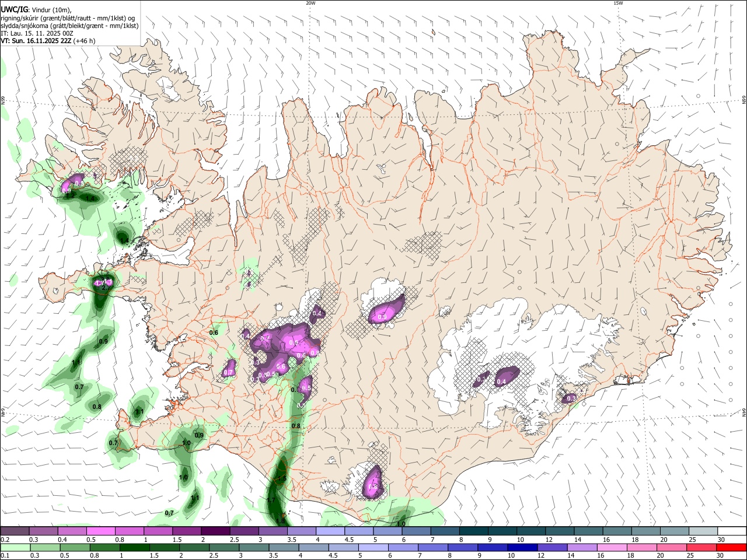Click the 'rigning/skúrir' legend description line
The image size is (747, 560).
[x=68, y=18]
